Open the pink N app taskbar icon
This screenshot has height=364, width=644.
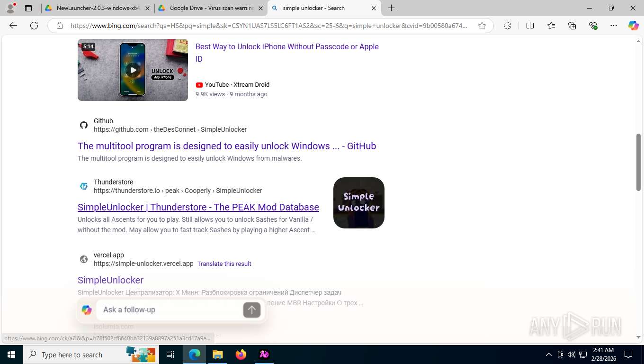(264, 355)
